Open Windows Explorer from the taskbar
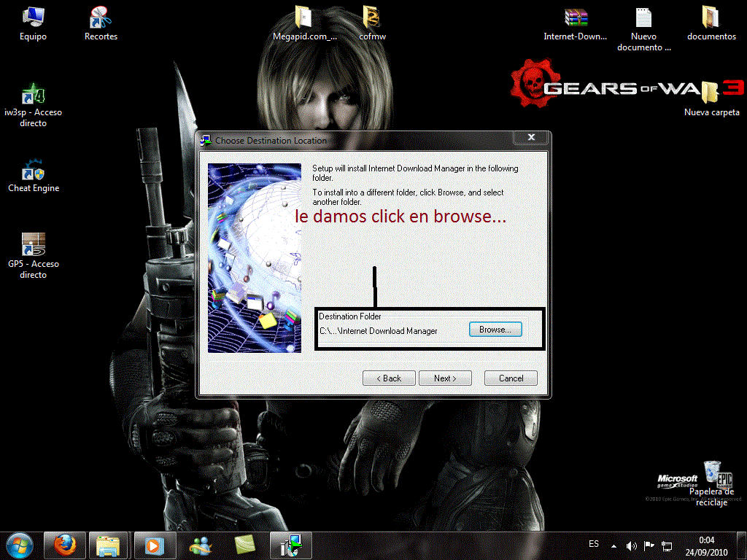 [x=108, y=545]
